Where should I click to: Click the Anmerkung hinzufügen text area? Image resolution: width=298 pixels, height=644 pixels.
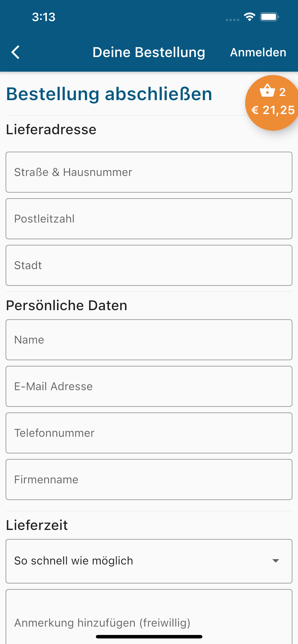149,616
